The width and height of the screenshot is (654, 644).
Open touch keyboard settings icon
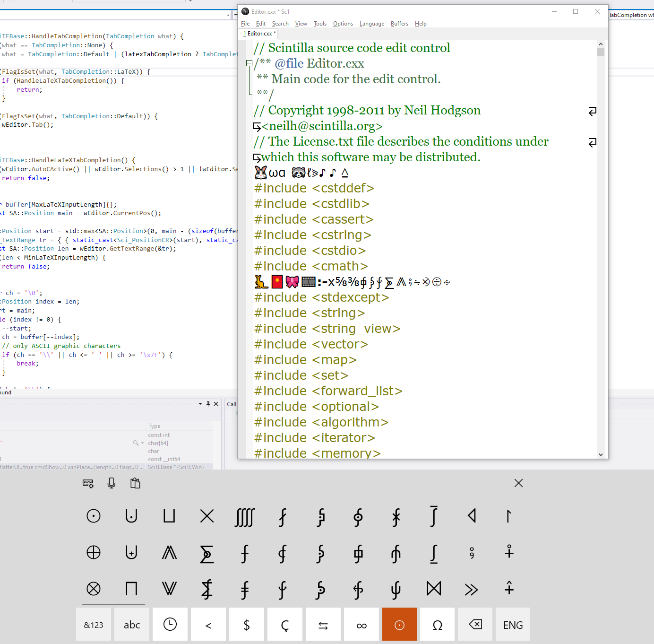[88, 483]
